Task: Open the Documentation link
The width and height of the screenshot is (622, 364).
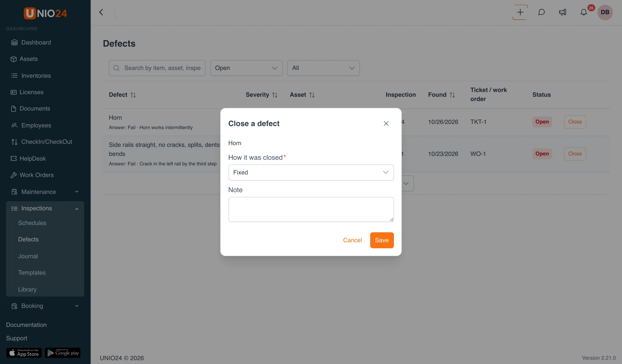Action: tap(26, 325)
